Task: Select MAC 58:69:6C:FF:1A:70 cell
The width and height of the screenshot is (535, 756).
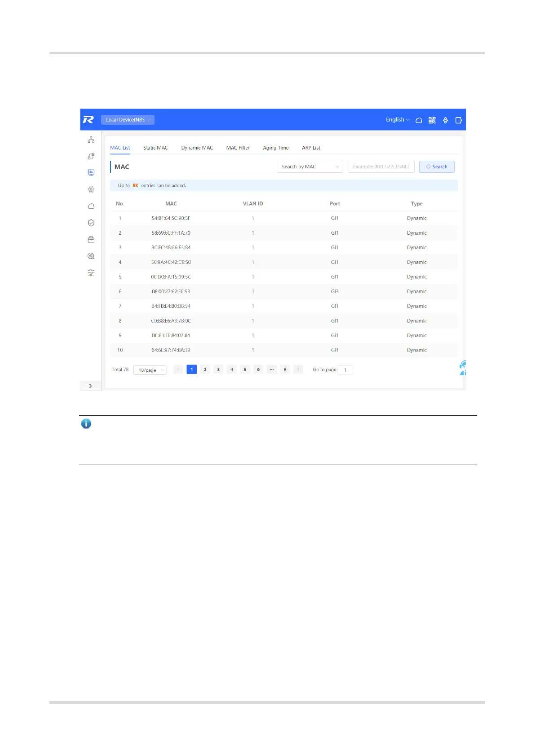Action: pos(171,233)
